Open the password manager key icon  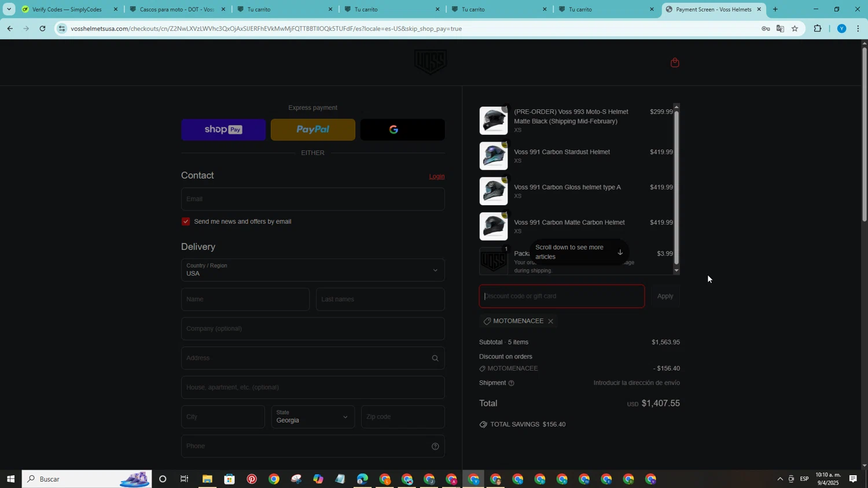pyautogui.click(x=766, y=28)
